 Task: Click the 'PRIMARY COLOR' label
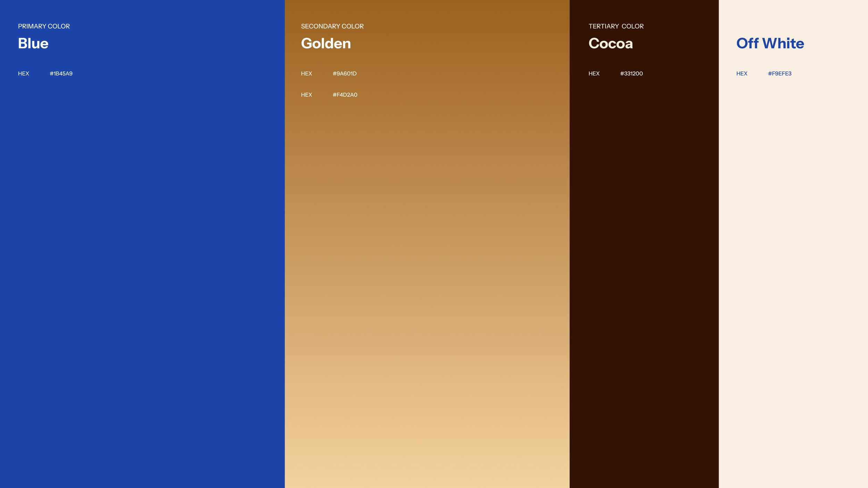coord(44,26)
